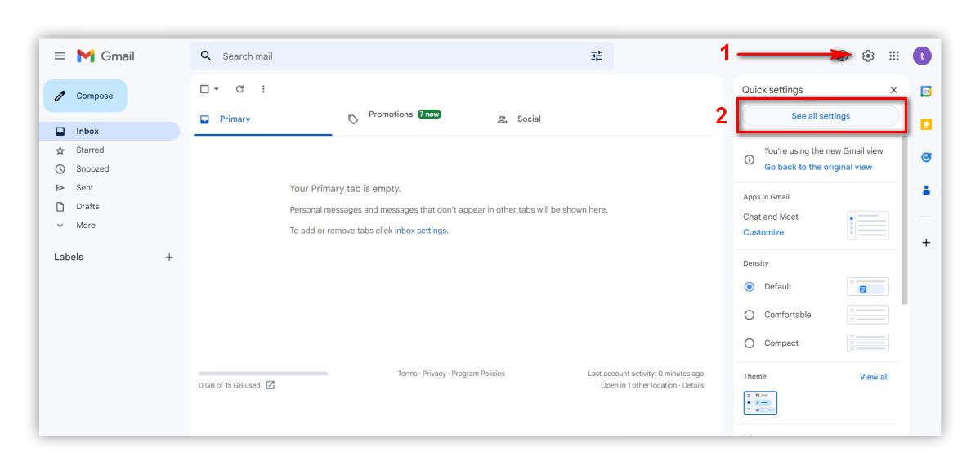The image size is (980, 475).
Task: Open Google Calendar side panel
Action: 926,92
